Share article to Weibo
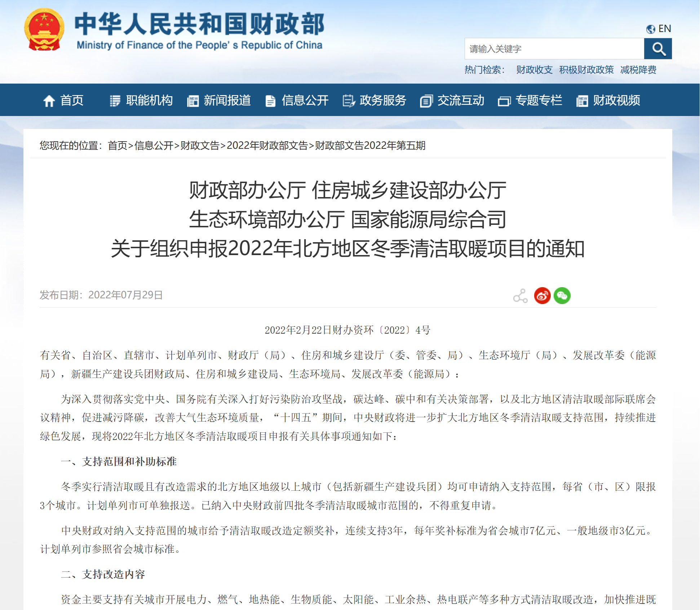This screenshot has height=610, width=700. 542,296
